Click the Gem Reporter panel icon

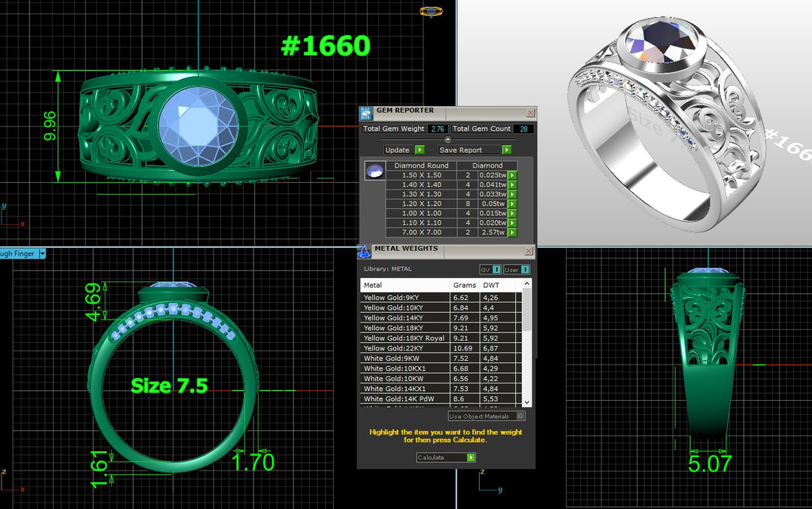point(366,113)
